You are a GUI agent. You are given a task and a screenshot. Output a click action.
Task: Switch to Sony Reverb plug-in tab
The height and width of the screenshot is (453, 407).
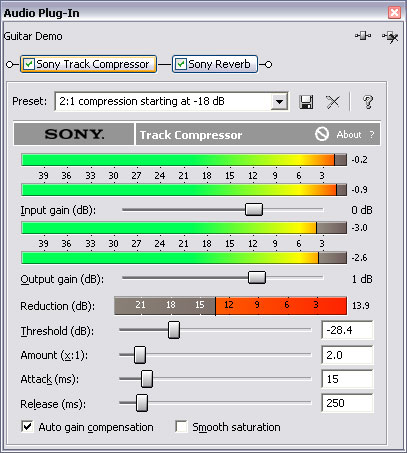pyautogui.click(x=215, y=64)
